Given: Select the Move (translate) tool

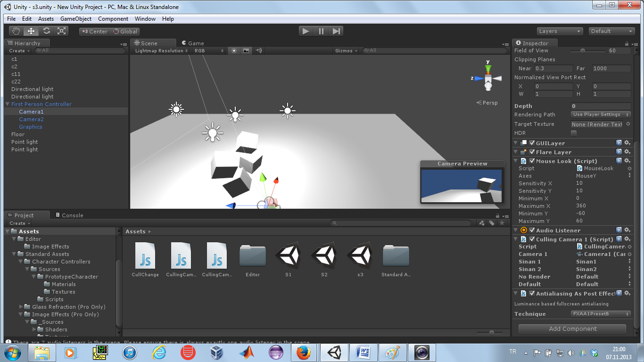Looking at the screenshot, I should click(x=31, y=31).
